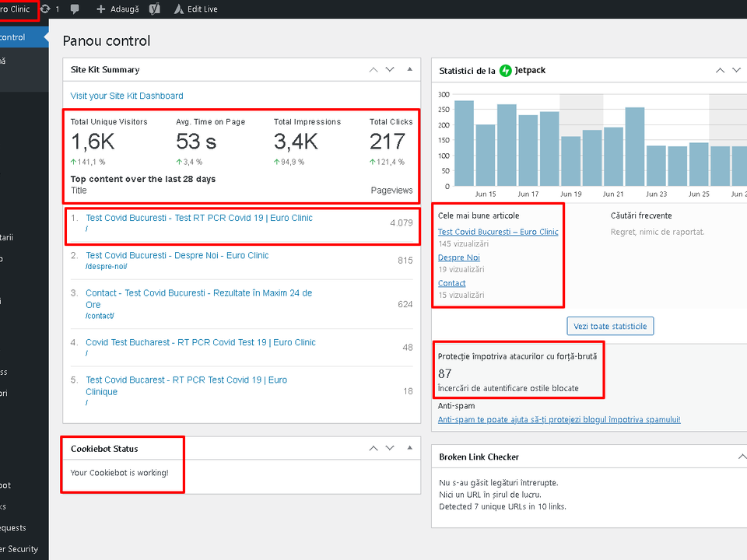747x560 pixels.
Task: Move Site Kit Summary widget down
Action: [x=390, y=69]
